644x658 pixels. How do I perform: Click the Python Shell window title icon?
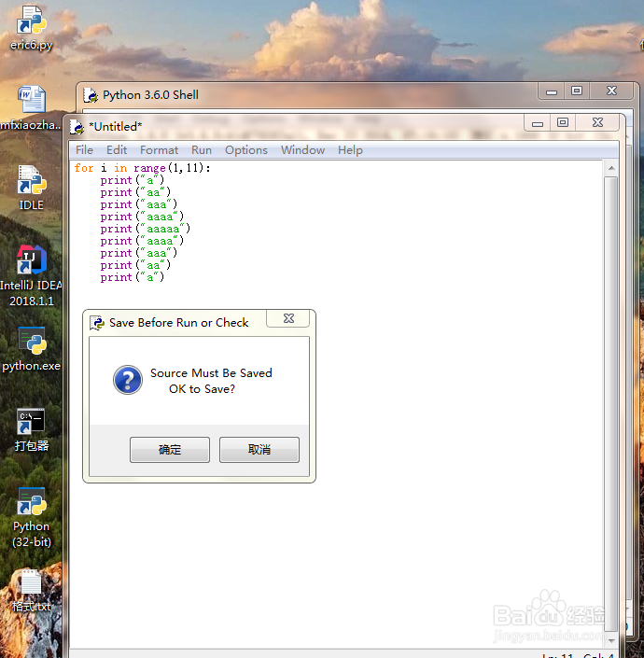pyautogui.click(x=91, y=95)
